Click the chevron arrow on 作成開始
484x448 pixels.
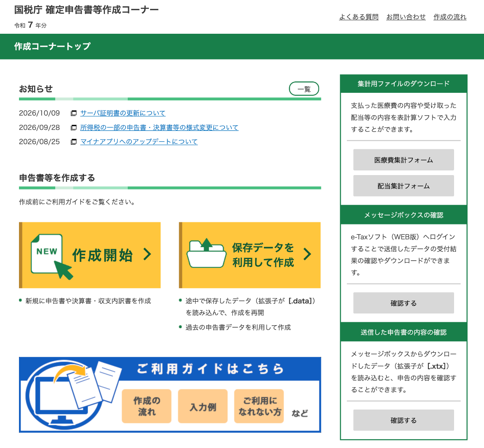(148, 254)
